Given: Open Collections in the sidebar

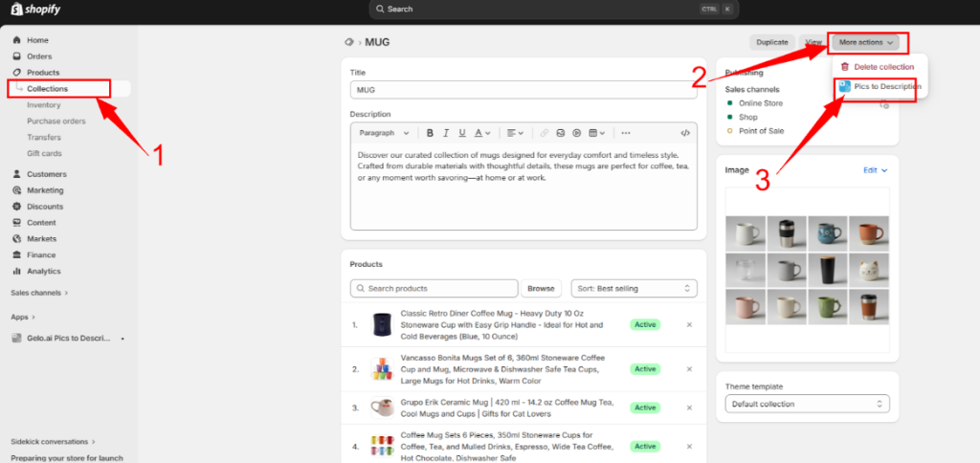Looking at the screenshot, I should tap(47, 89).
